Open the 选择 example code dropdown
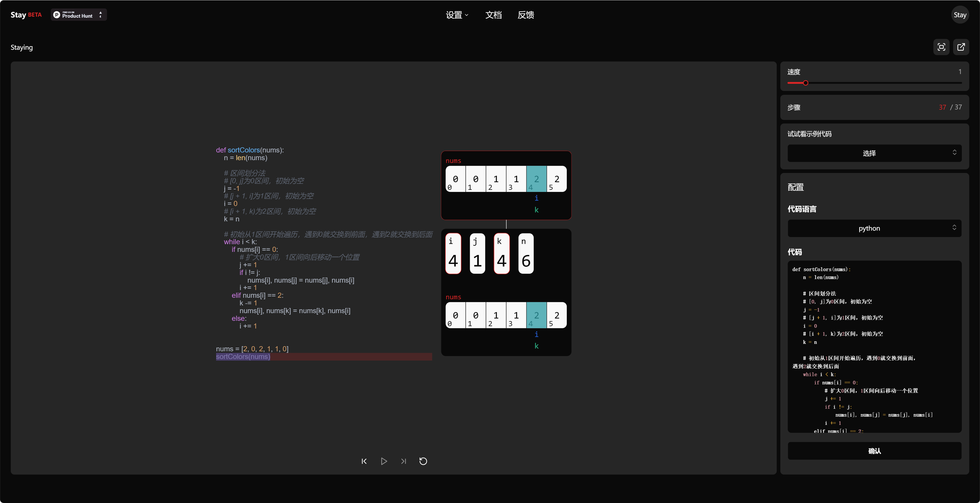980x503 pixels. [x=874, y=153]
